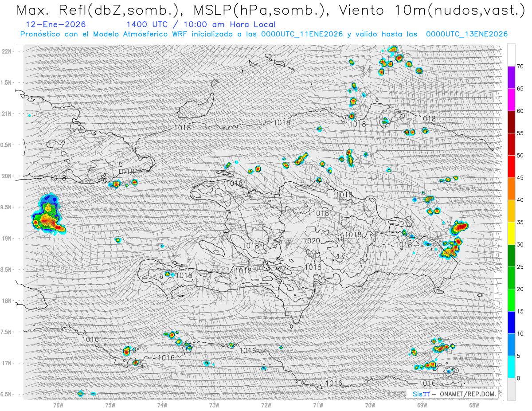Pick the dark blue 10–15 dBZ colorbar segment
Screen dimensions: 532x411
click(511, 322)
